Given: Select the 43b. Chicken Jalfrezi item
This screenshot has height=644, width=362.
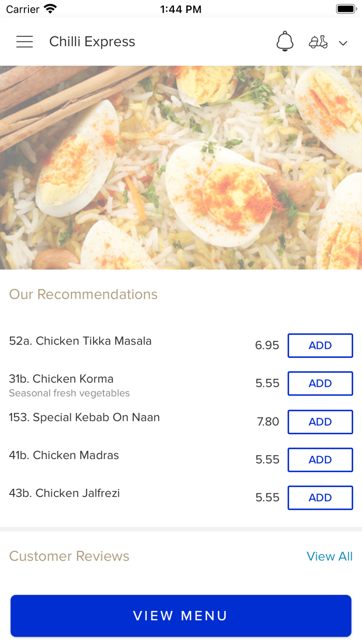Looking at the screenshot, I should click(64, 493).
